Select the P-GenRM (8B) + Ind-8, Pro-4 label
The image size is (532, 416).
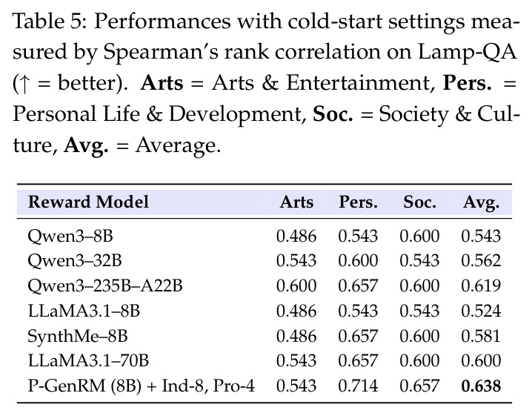(x=141, y=386)
